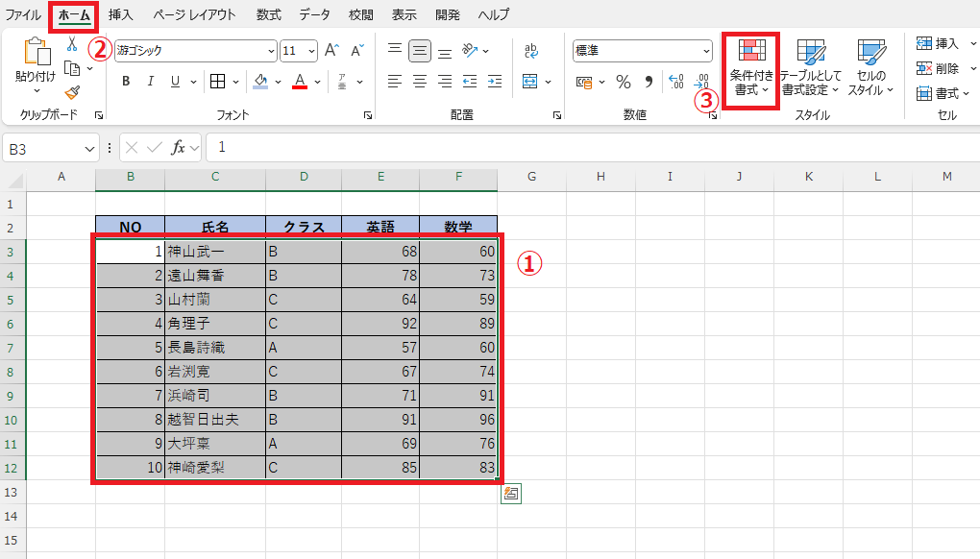Align cell text left
This screenshot has height=559, width=980.
coord(394,82)
